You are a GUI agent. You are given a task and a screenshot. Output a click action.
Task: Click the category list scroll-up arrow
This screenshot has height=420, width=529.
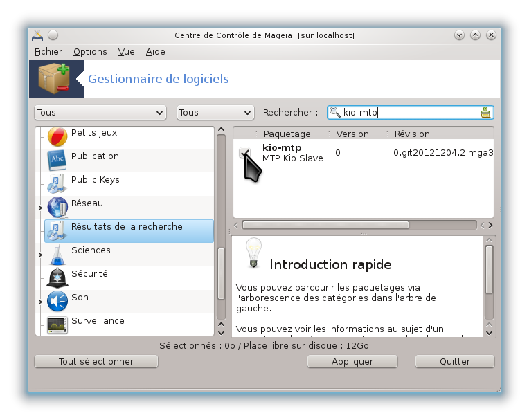click(x=222, y=129)
